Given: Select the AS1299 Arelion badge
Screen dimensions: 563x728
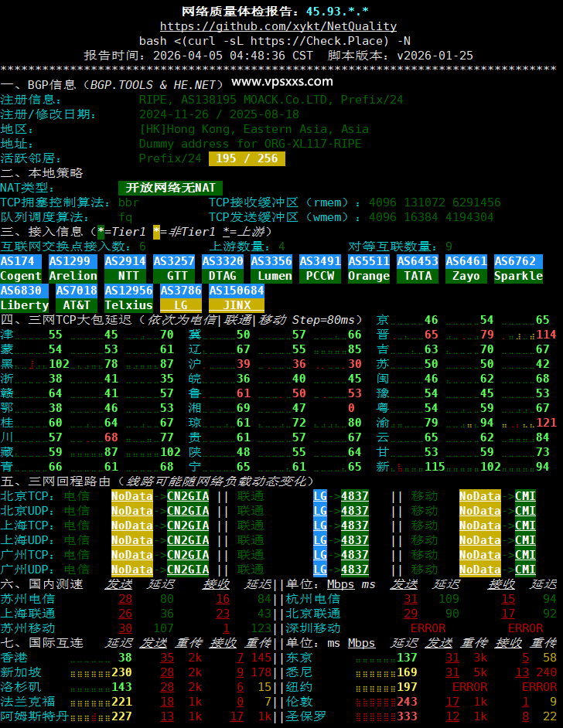Looking at the screenshot, I should tap(73, 269).
